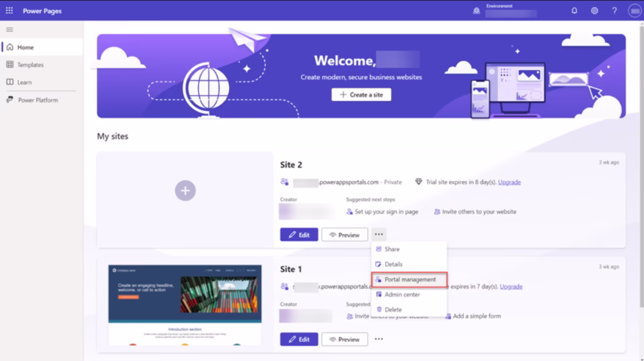
Task: Open the user account avatar
Action: (x=635, y=11)
